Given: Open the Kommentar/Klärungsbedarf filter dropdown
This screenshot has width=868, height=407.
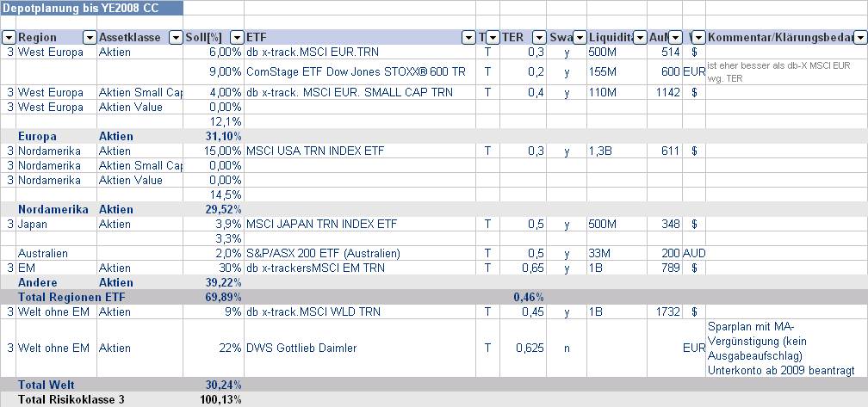Looking at the screenshot, I should coord(859,38).
